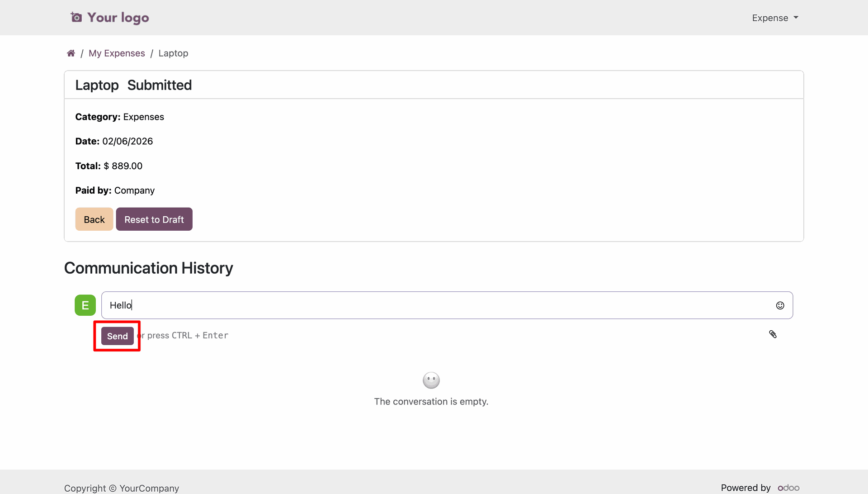Open the emoji picker in message box
The height and width of the screenshot is (494, 868).
[780, 305]
